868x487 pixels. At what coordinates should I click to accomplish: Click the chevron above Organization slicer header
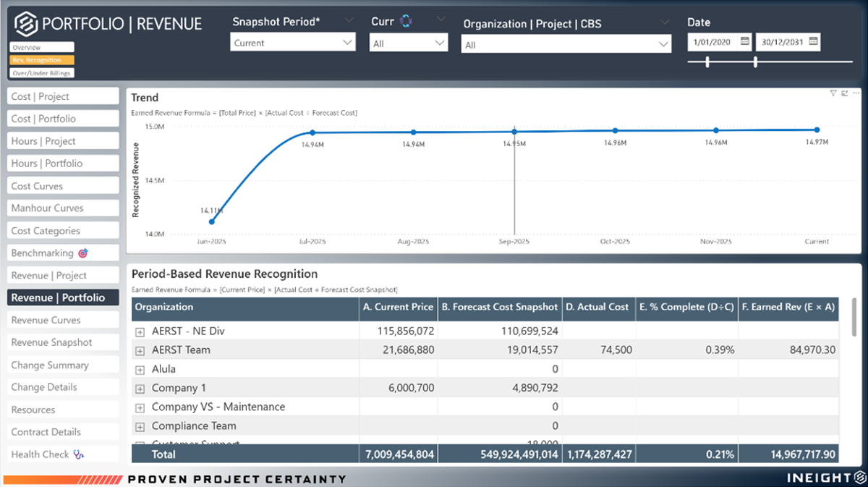tap(665, 22)
